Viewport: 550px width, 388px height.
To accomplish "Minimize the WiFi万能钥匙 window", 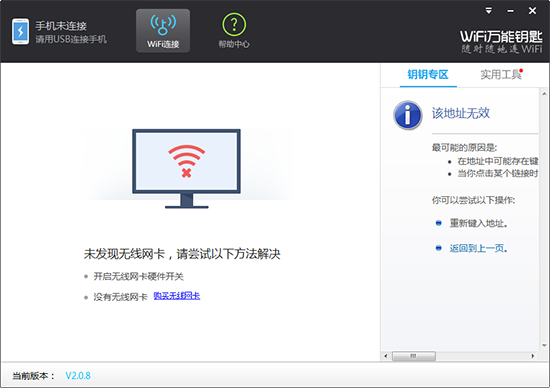I will (x=510, y=11).
